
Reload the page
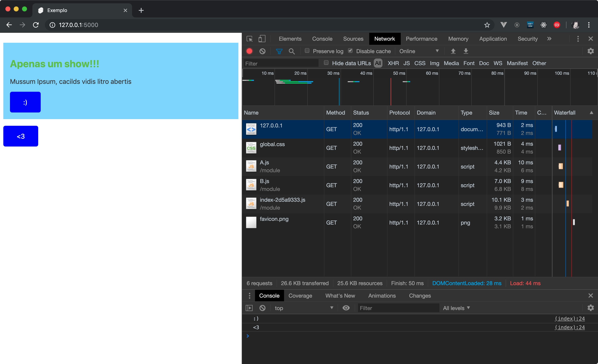[x=36, y=25]
